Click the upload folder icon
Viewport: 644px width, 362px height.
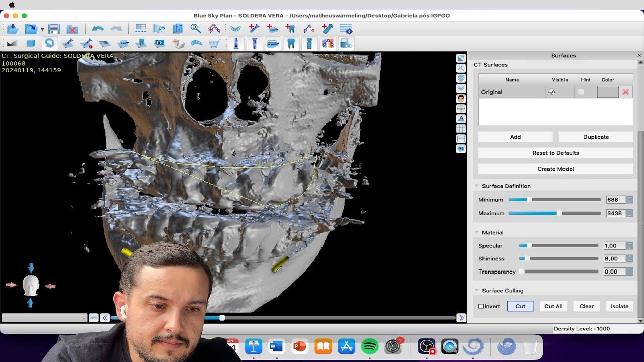click(x=13, y=29)
